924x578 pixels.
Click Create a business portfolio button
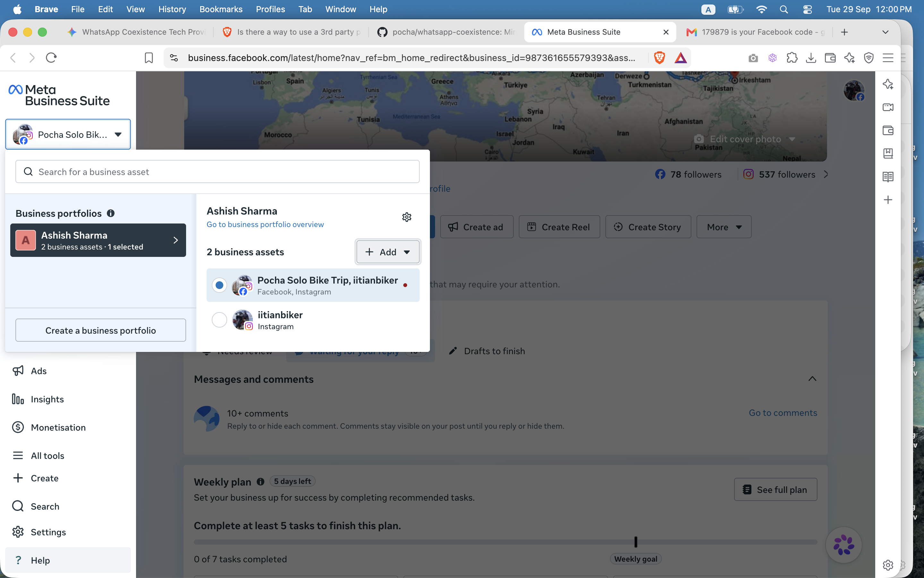point(100,330)
